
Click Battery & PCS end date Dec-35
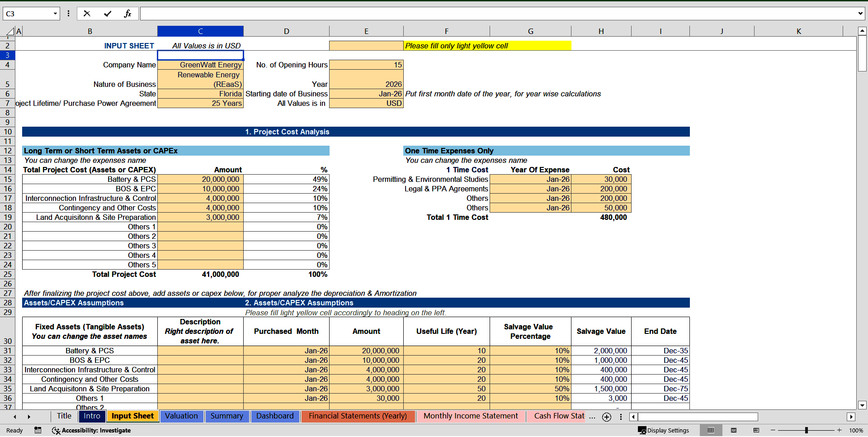pos(660,351)
